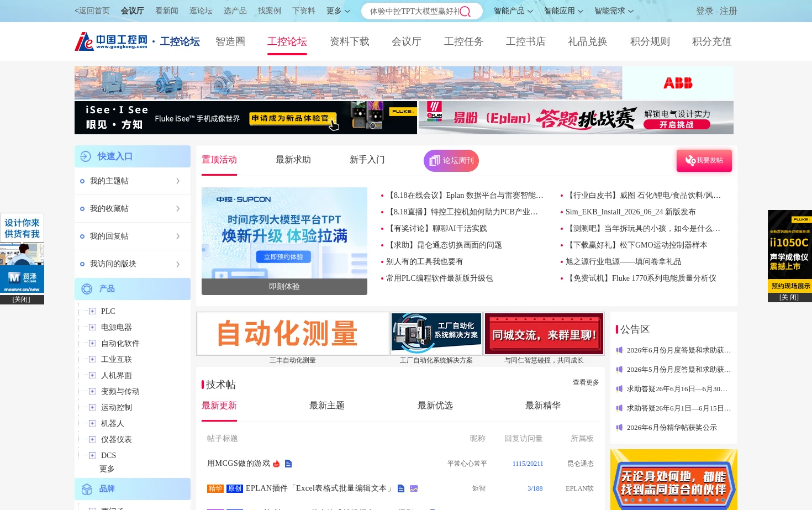Image resolution: width=812 pixels, height=510 pixels.
Task: Switch to the 最新主题 tab
Action: pos(327,406)
